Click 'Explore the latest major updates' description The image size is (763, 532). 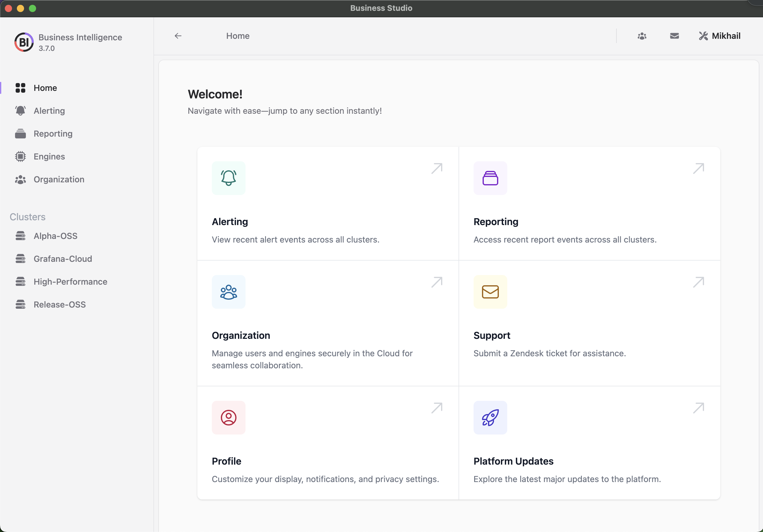tap(567, 479)
